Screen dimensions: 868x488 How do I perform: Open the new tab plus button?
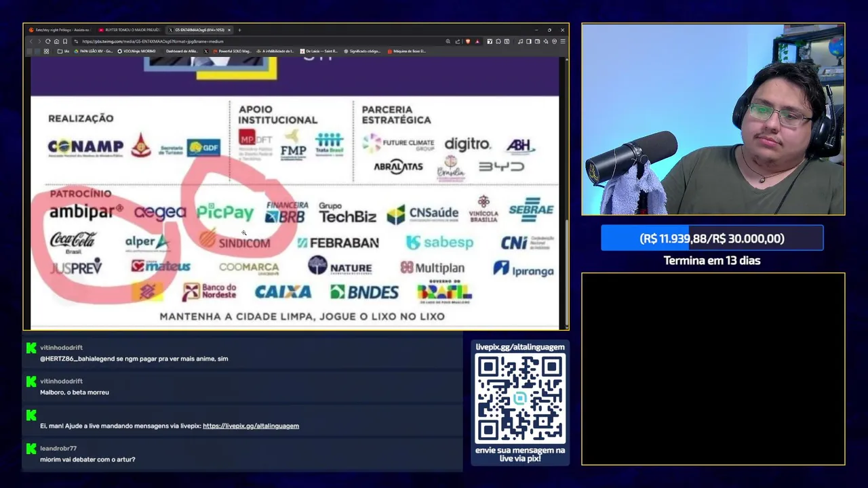point(239,30)
